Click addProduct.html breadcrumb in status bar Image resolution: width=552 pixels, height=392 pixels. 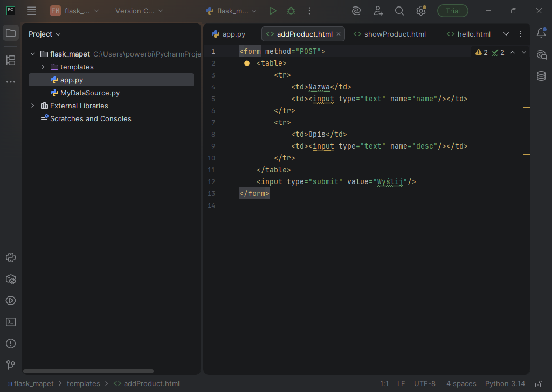[x=147, y=383]
